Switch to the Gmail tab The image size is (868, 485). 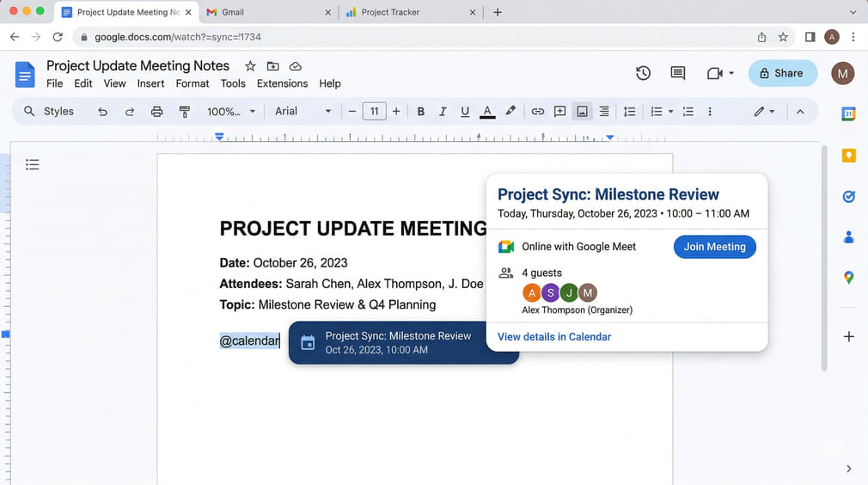[268, 12]
